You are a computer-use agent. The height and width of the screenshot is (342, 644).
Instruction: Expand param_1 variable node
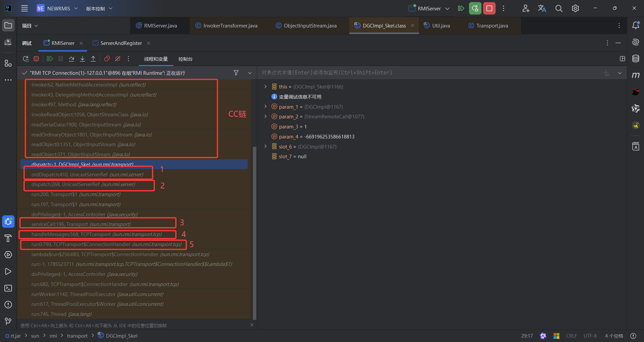point(265,106)
